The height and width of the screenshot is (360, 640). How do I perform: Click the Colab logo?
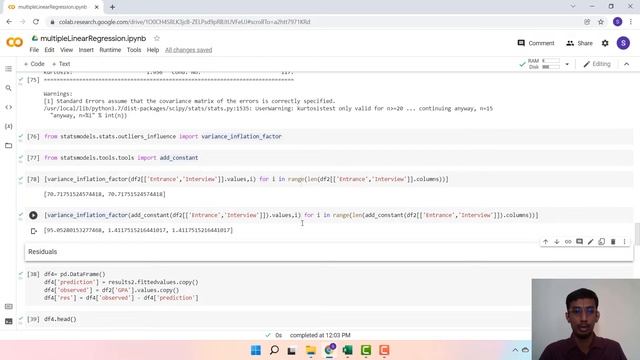pyautogui.click(x=15, y=42)
